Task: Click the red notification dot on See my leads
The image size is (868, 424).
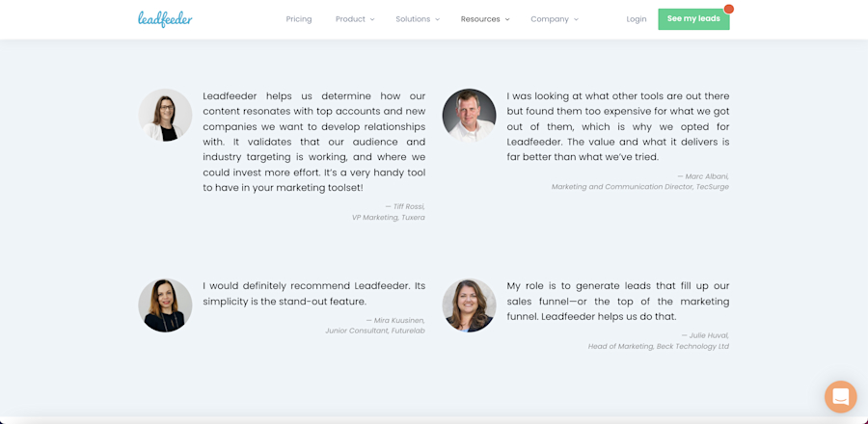Action: pyautogui.click(x=728, y=9)
